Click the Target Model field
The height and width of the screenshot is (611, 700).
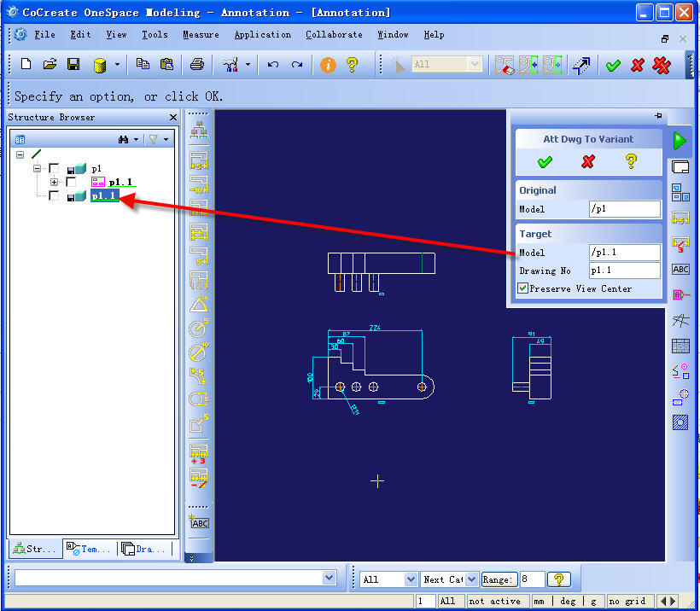pos(625,253)
